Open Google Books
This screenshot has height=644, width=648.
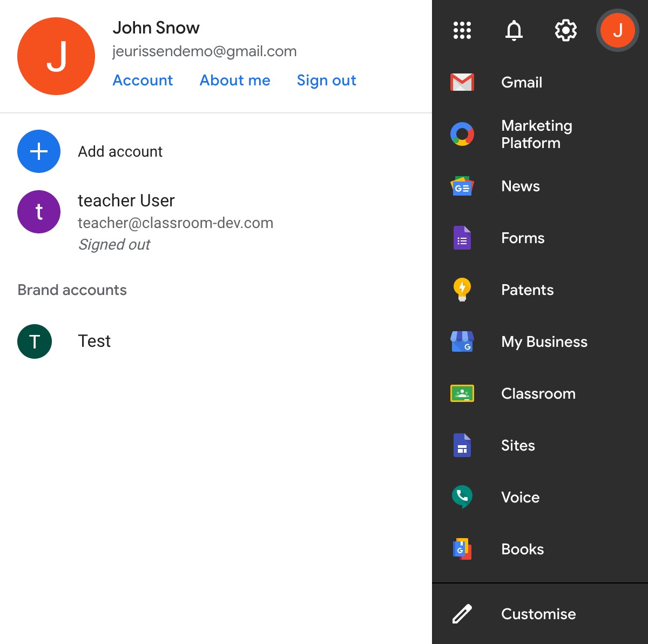[522, 549]
